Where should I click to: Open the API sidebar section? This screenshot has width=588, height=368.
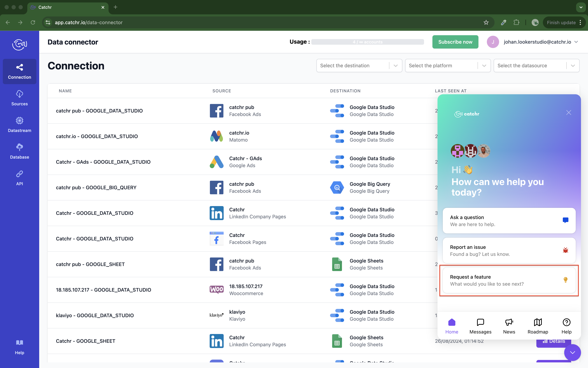tap(19, 178)
